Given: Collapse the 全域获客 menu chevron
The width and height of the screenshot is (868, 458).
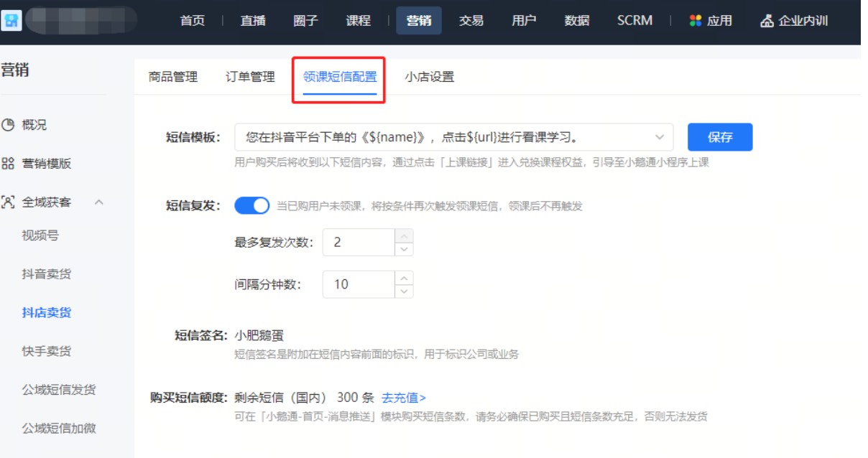Looking at the screenshot, I should (98, 202).
